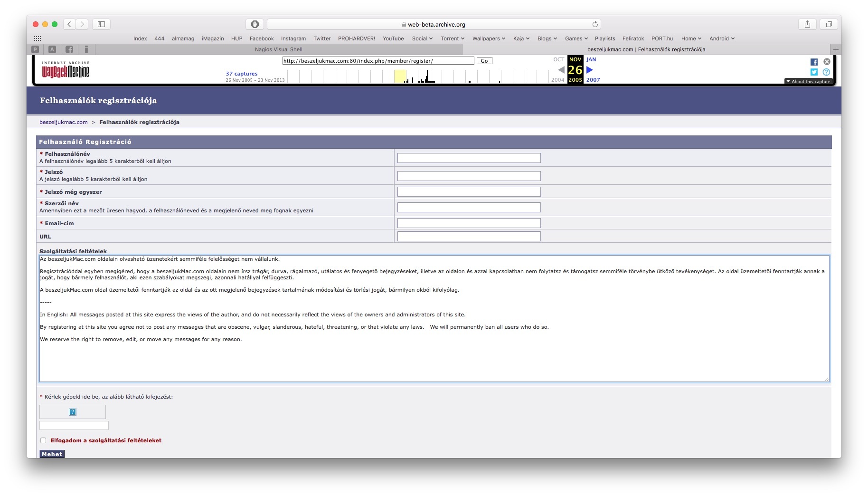Go to next capture with blue arrow

590,70
